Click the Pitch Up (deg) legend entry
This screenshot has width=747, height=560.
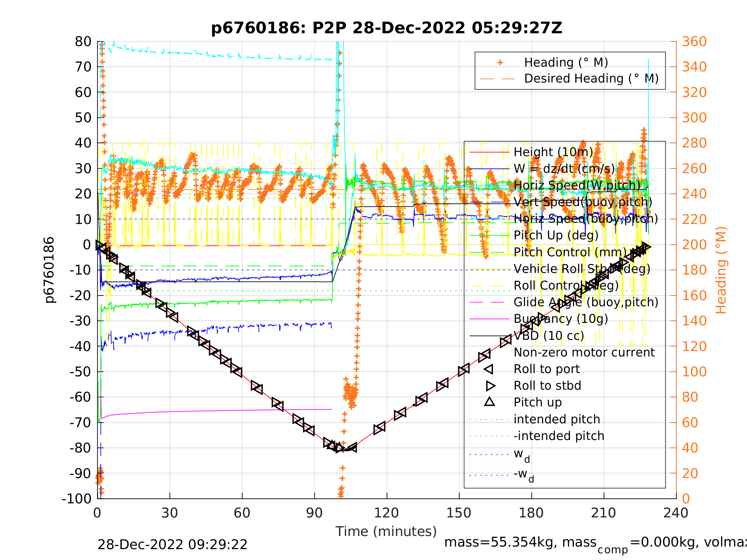[556, 235]
